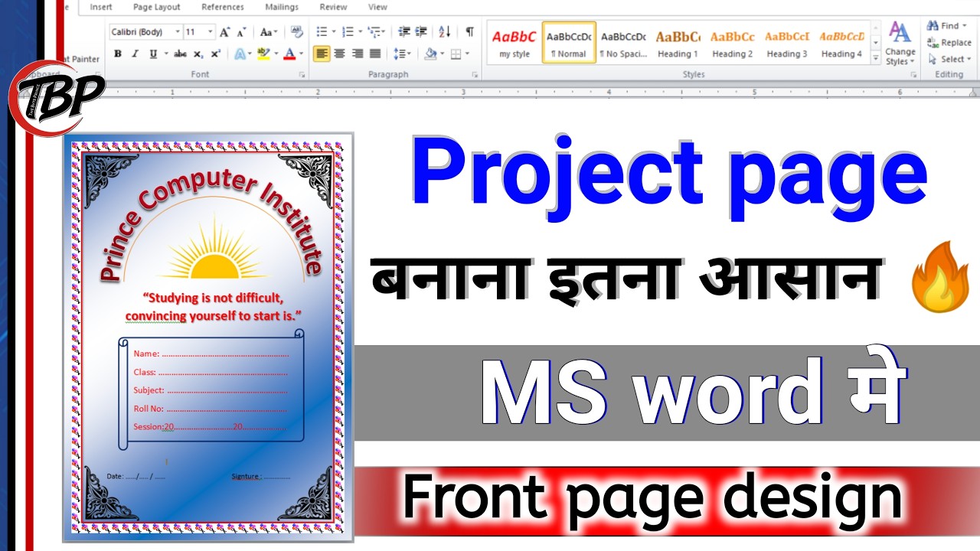Click the Format Painter button
This screenshot has width=980, height=551.
[x=82, y=59]
